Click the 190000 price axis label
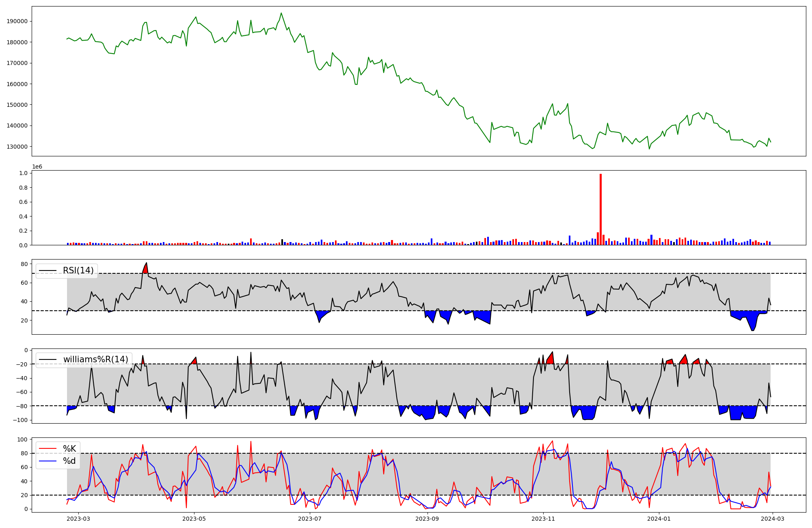812x528 pixels. [17, 21]
